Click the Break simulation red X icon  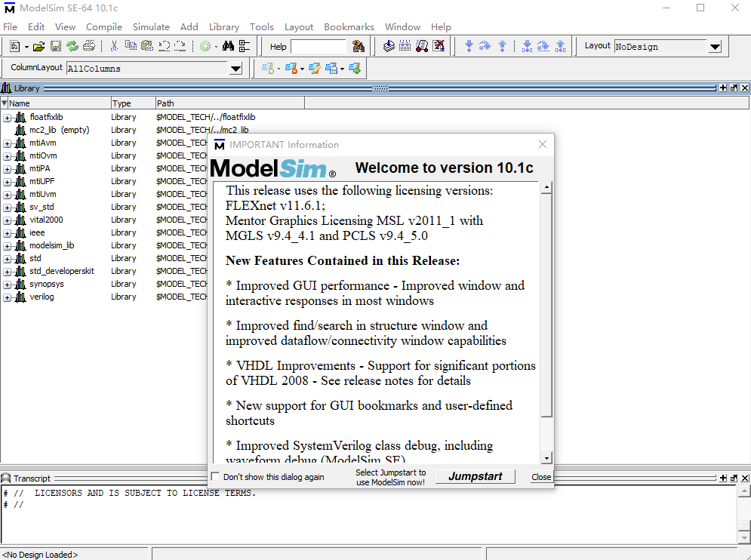click(439, 47)
